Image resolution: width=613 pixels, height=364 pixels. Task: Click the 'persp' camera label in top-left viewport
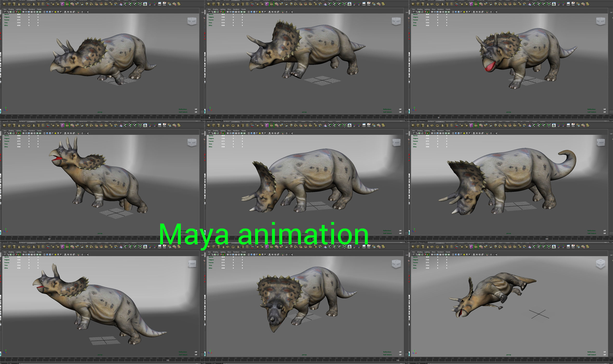click(100, 112)
